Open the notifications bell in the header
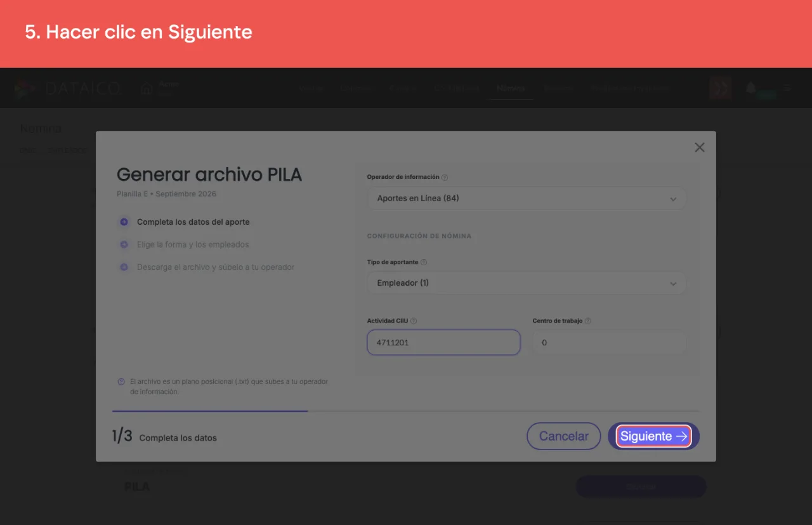This screenshot has width=812, height=525. tap(751, 88)
